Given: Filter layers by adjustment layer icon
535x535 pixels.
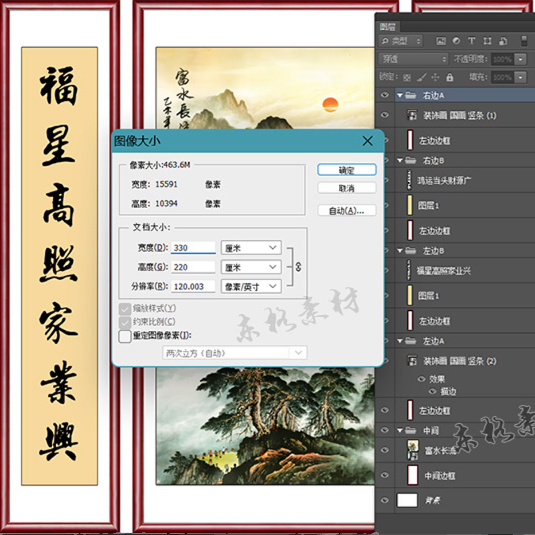Looking at the screenshot, I should (456, 41).
